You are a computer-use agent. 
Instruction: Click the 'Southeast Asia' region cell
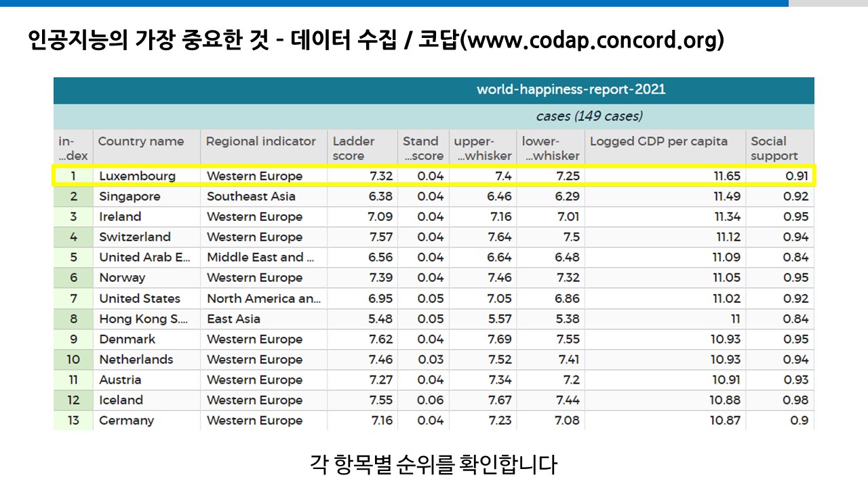click(264, 197)
